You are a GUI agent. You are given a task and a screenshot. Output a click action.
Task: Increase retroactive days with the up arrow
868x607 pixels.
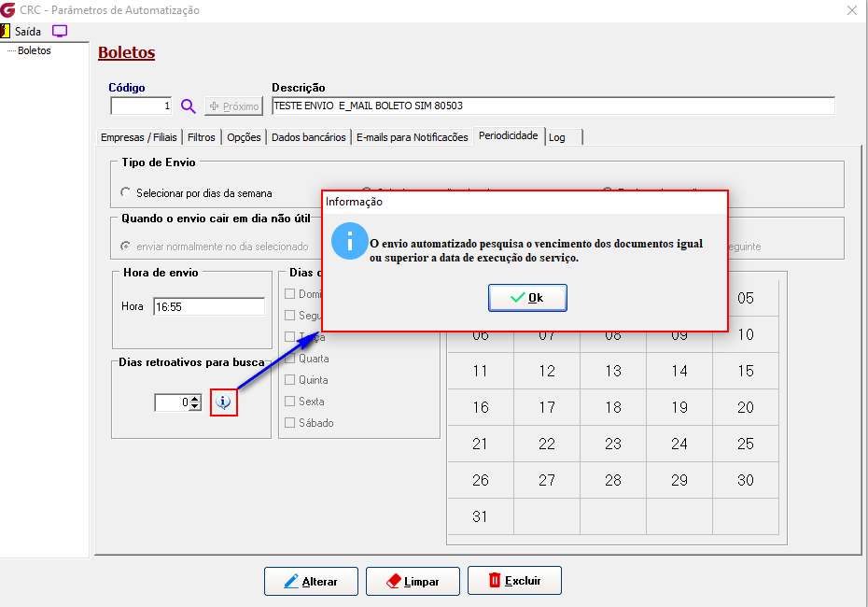pyautogui.click(x=195, y=400)
